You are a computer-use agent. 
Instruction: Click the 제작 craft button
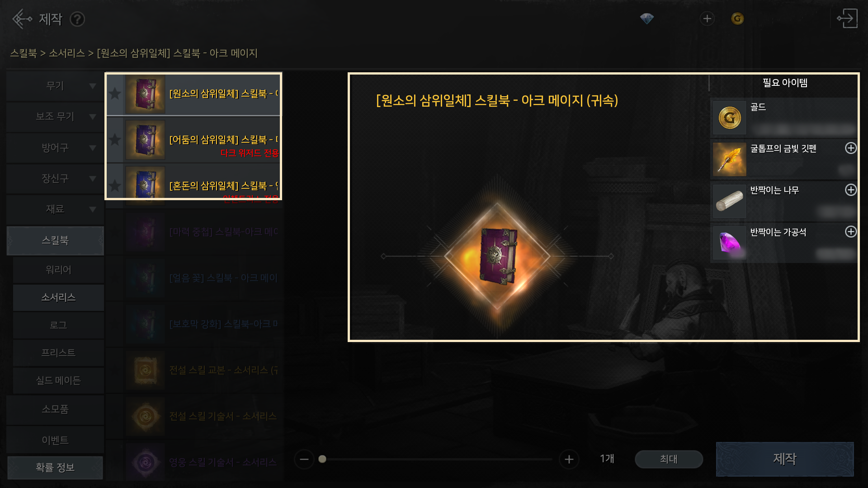pos(785,459)
